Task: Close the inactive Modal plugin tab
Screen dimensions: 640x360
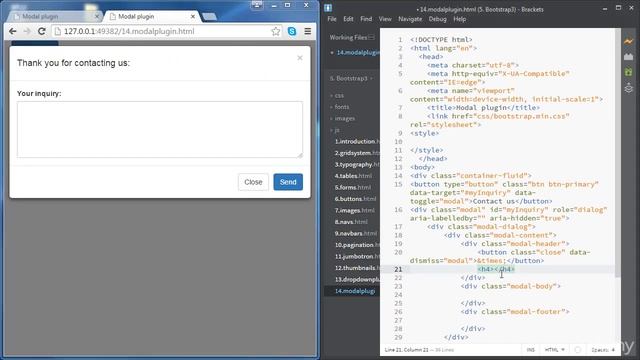Action: (x=97, y=16)
